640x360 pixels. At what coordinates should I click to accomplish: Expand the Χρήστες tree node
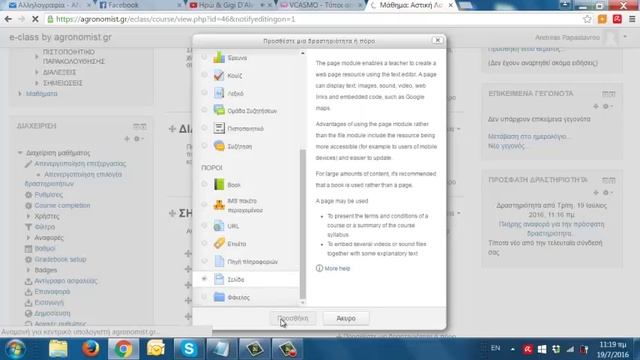[x=28, y=216]
